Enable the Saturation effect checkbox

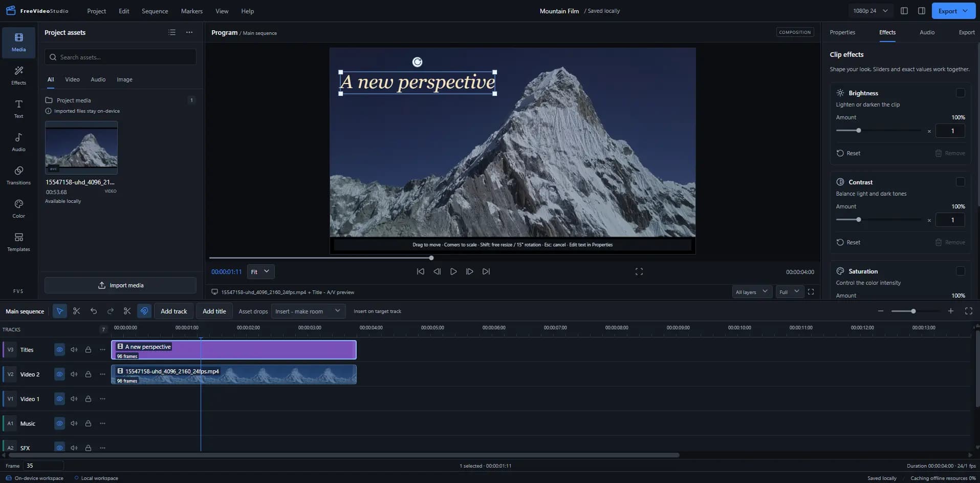point(961,271)
